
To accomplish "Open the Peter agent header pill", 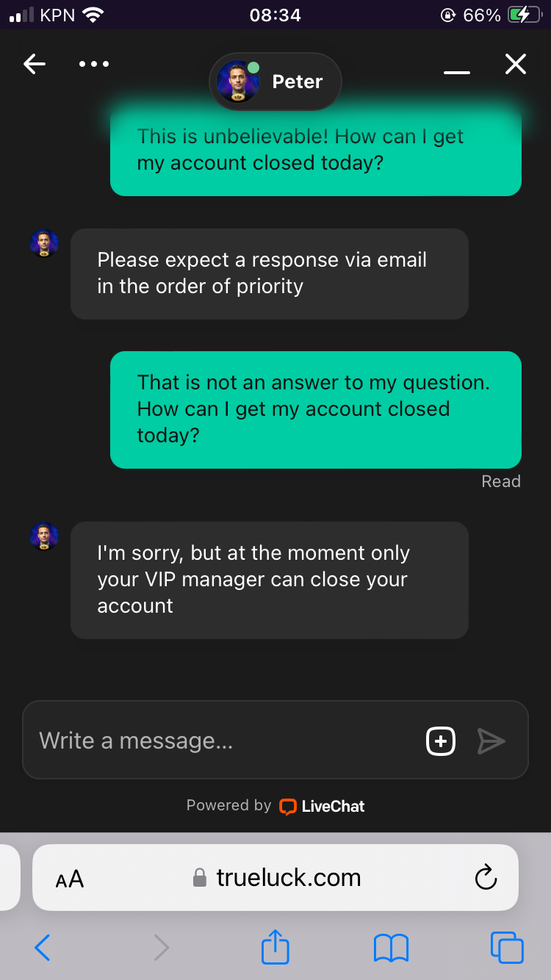I will coord(275,82).
